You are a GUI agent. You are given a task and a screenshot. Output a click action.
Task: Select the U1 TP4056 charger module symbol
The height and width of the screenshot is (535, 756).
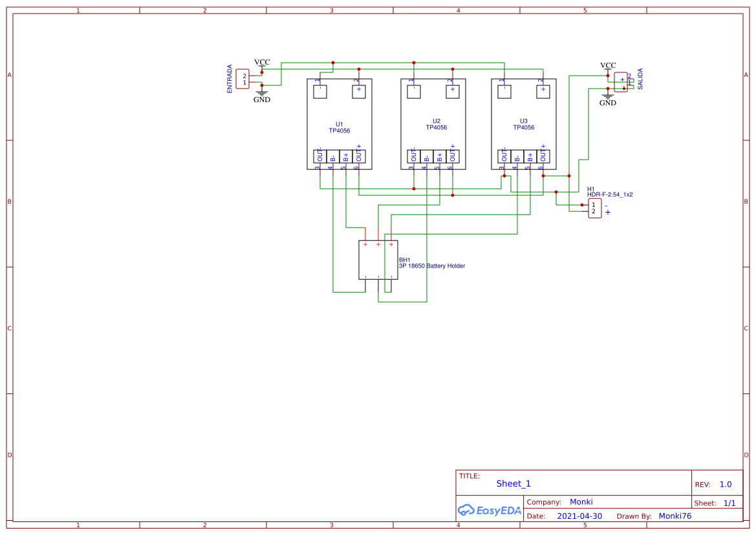pos(340,123)
